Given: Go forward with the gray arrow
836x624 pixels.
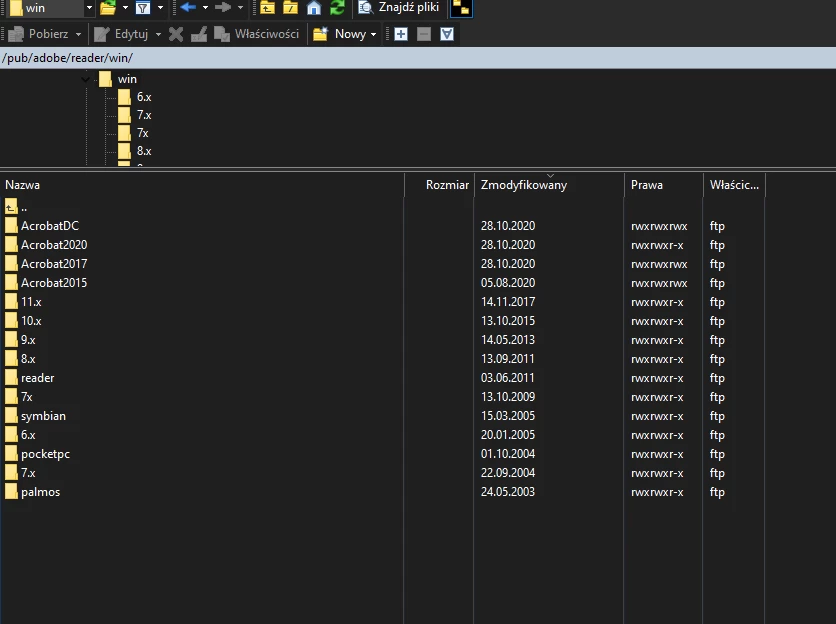Looking at the screenshot, I should point(223,7).
